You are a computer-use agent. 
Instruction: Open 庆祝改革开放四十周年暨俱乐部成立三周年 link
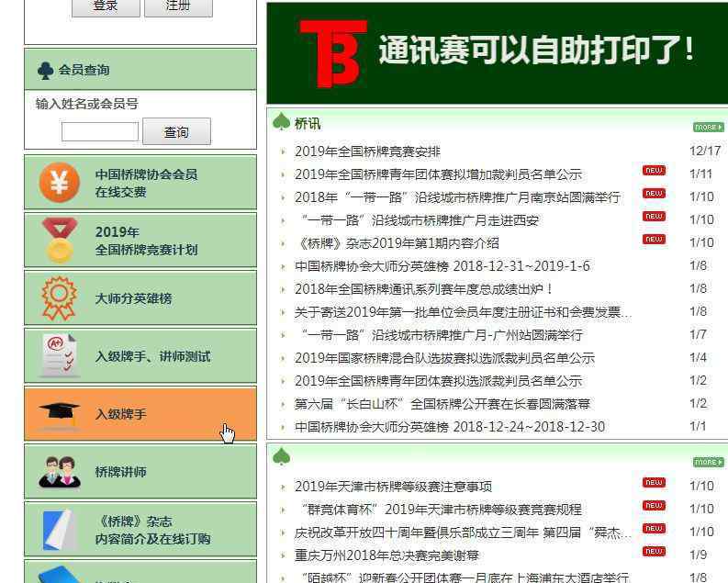pyautogui.click(x=463, y=533)
